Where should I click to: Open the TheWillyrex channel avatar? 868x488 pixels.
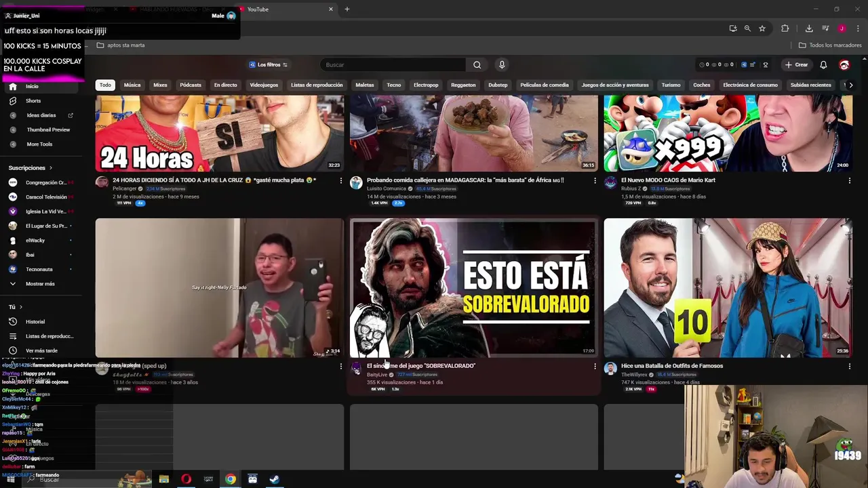(x=610, y=368)
